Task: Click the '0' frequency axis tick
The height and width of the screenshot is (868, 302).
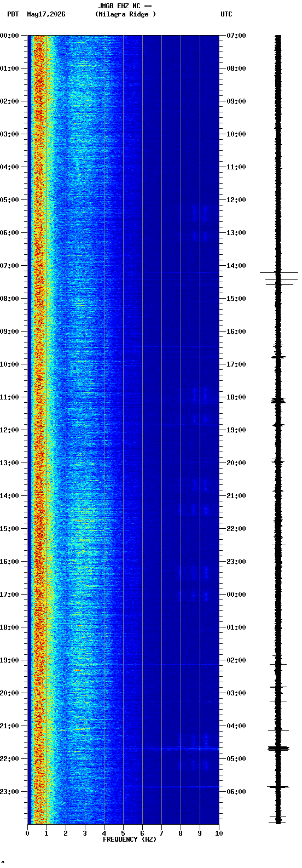Action: click(27, 833)
